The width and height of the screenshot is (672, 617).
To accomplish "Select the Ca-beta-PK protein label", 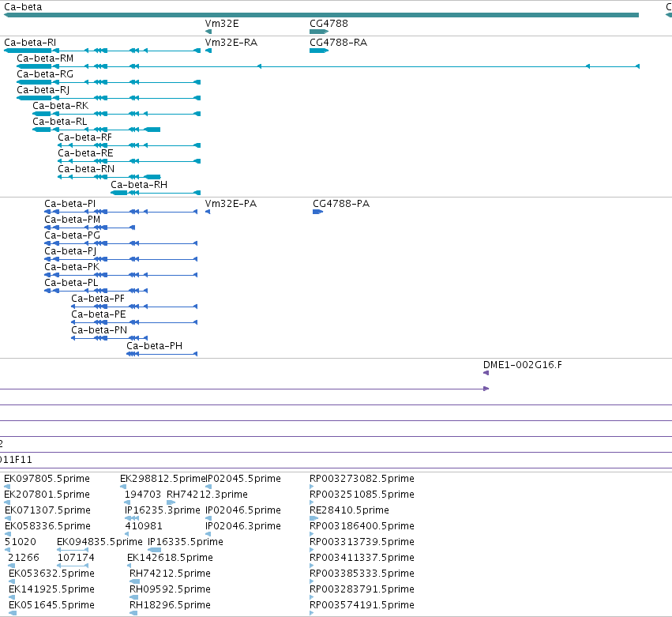I will [x=72, y=267].
